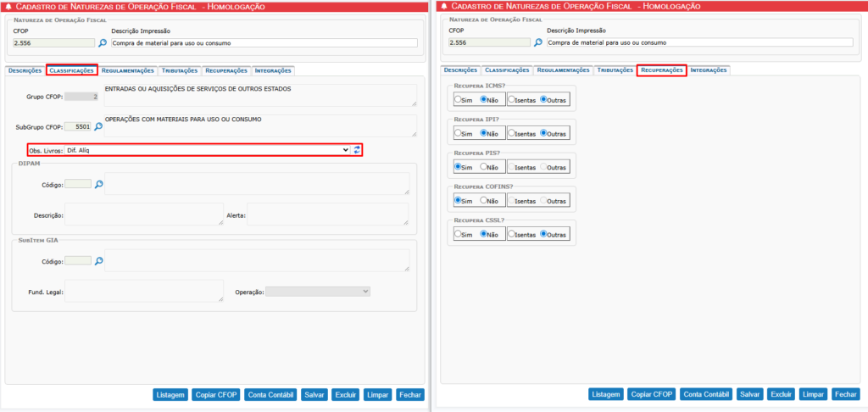
Task: Open the SubGrupo CFOP lookup magnifier
Action: coord(98,126)
